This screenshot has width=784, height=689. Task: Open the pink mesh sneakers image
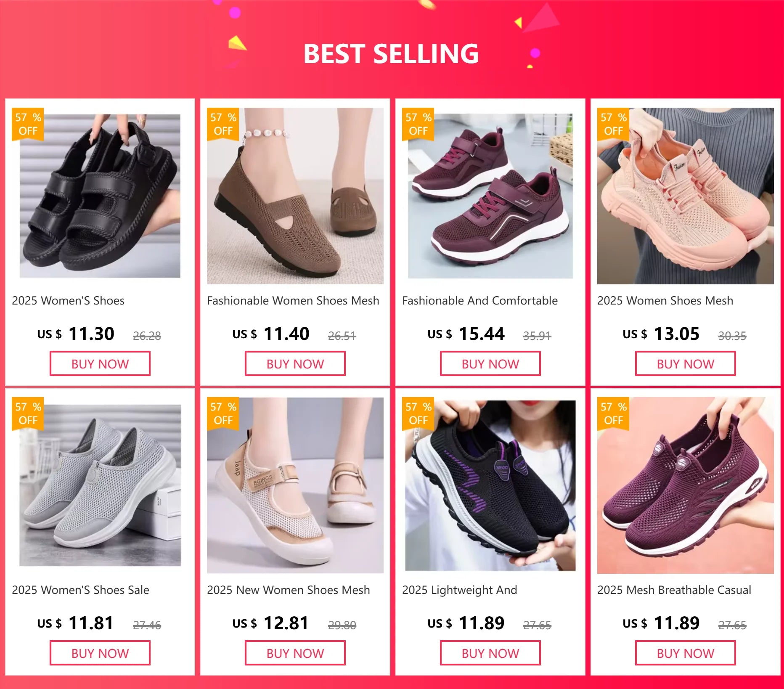click(x=686, y=196)
